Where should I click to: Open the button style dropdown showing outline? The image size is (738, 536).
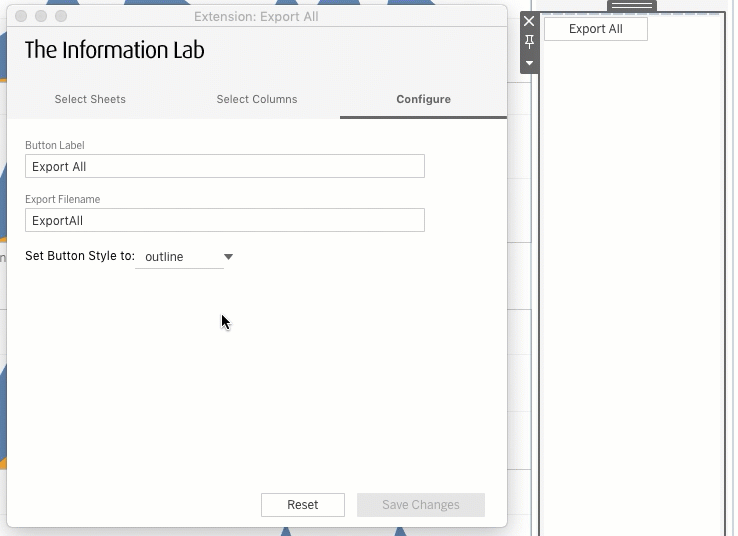pos(185,256)
